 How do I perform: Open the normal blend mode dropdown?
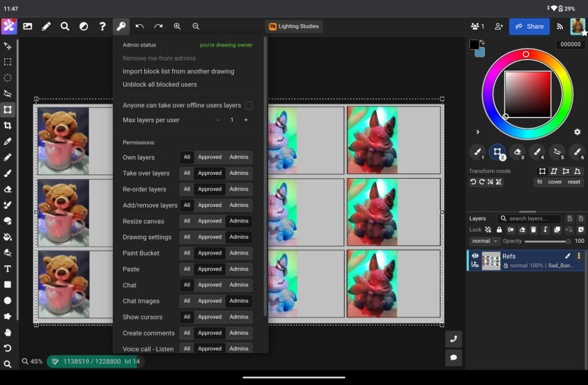click(x=485, y=241)
